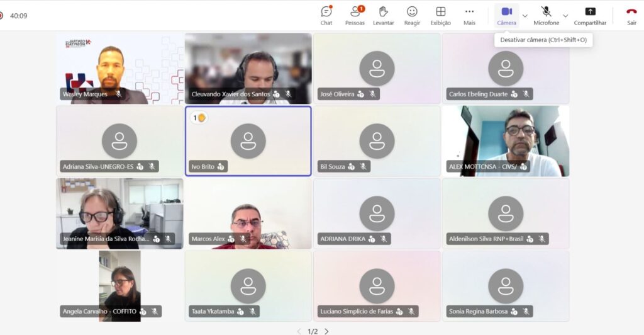Raise hand with Levantar button
644x335 pixels.
pyautogui.click(x=383, y=15)
